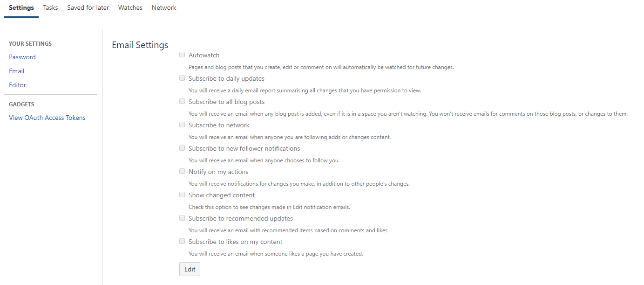Click 'recommended items based on comments and likes' text

(x=288, y=230)
